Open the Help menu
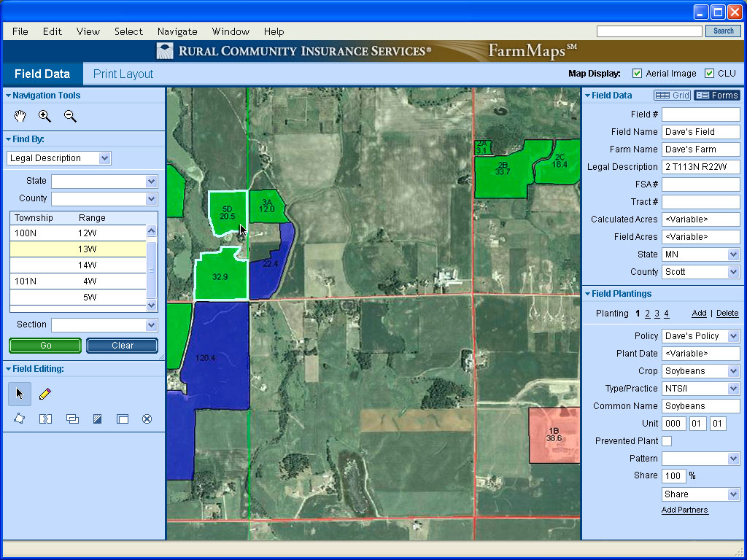Viewport: 747px width, 560px height. [274, 31]
